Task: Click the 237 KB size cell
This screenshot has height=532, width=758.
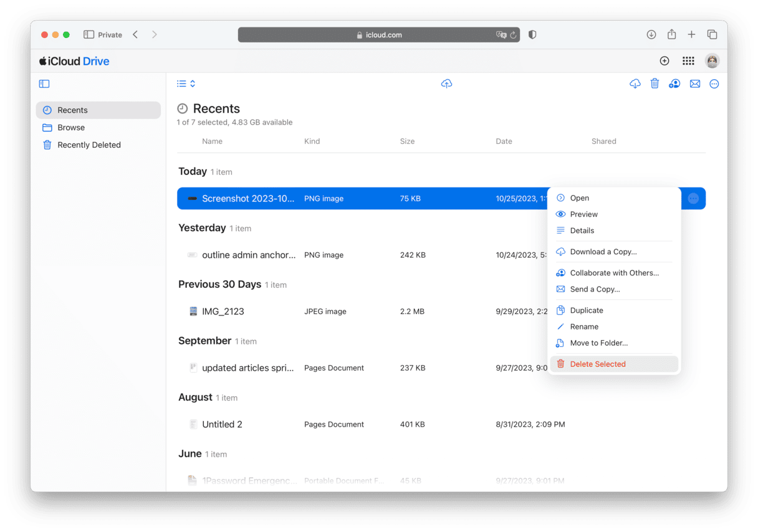Action: 413,368
